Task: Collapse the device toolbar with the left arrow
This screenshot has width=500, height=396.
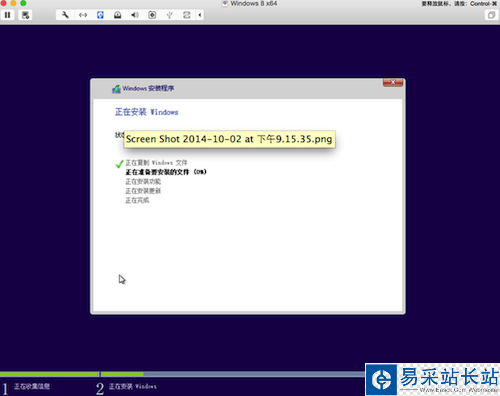Action: tap(200, 15)
